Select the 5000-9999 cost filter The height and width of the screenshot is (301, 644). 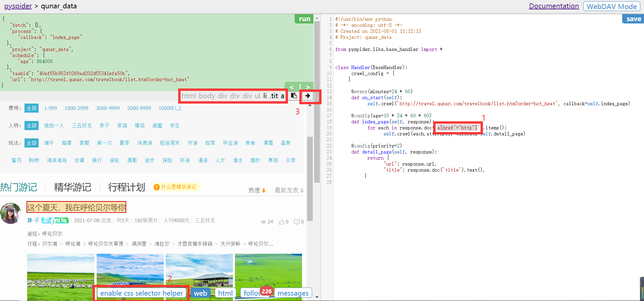click(139, 108)
